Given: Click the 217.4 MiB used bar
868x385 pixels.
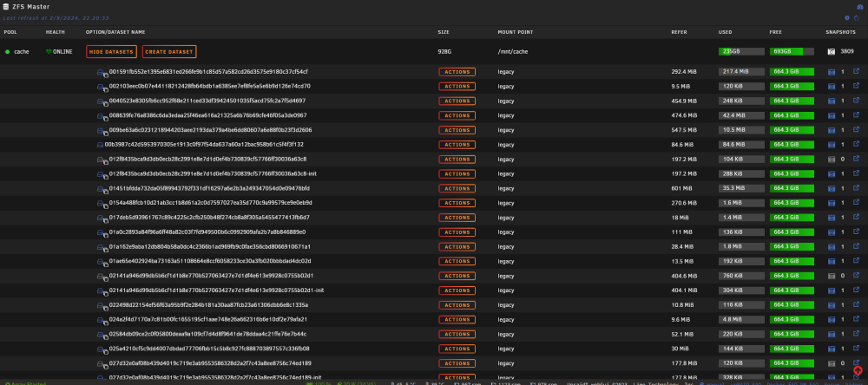Looking at the screenshot, I should (x=741, y=72).
